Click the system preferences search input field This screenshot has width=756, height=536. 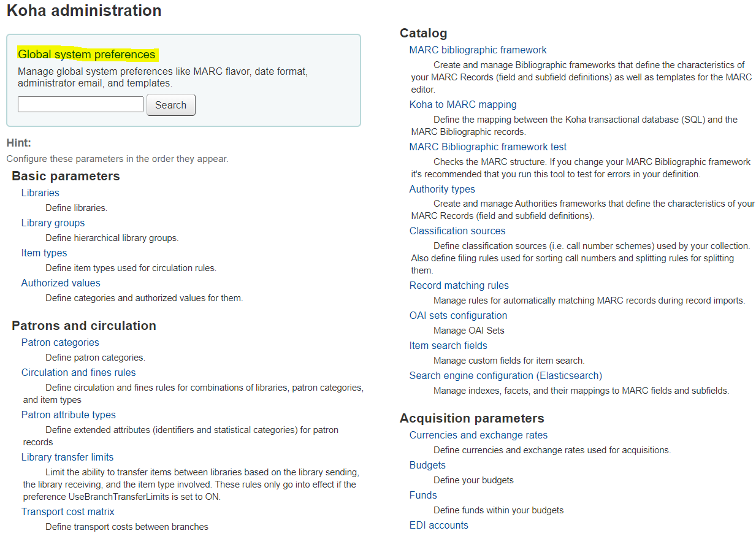coord(80,104)
